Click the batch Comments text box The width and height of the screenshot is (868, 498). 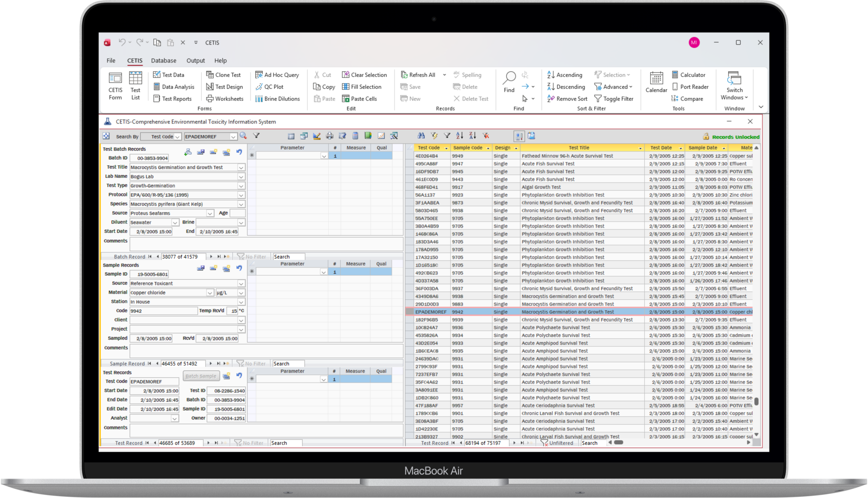point(266,244)
